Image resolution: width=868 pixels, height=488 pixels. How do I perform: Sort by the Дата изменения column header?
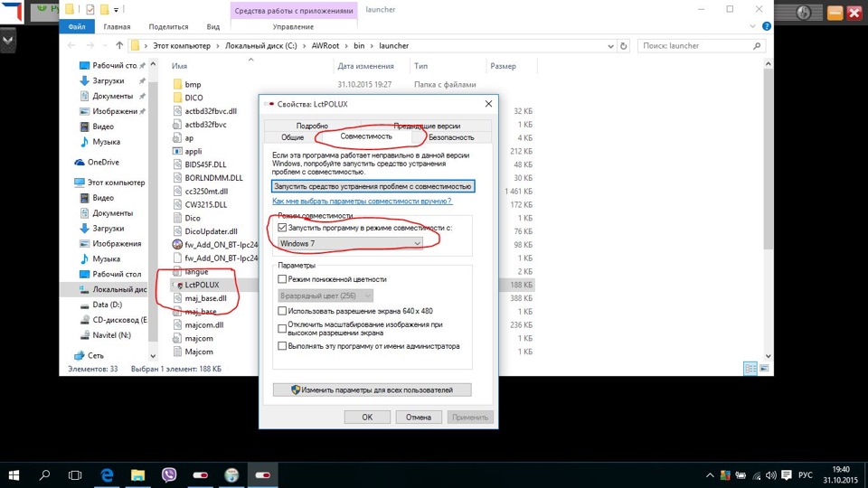366,66
